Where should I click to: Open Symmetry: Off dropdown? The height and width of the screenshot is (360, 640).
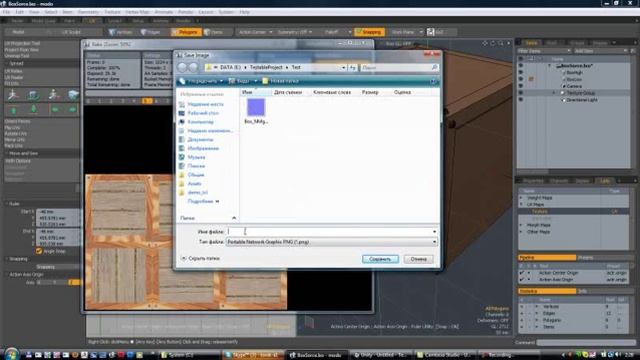tap(295, 32)
